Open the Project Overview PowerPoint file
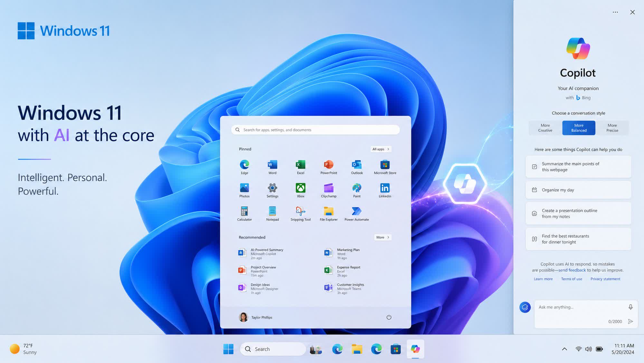 click(257, 271)
